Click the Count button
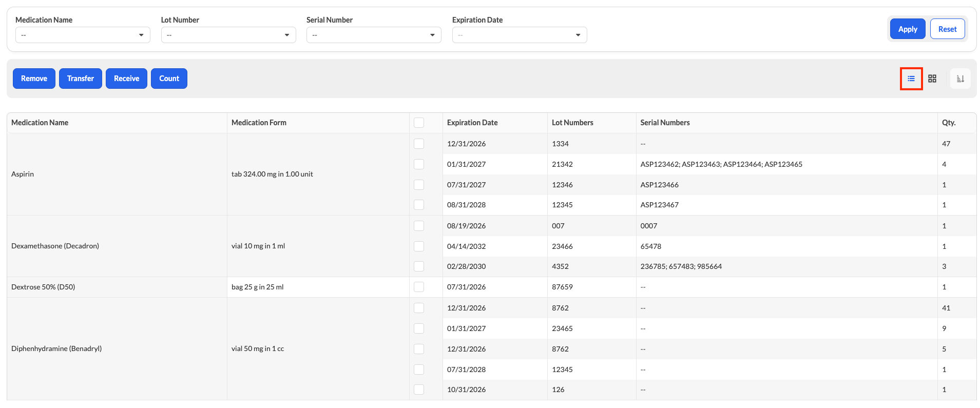Screen dimensions: 980x408 169,79
